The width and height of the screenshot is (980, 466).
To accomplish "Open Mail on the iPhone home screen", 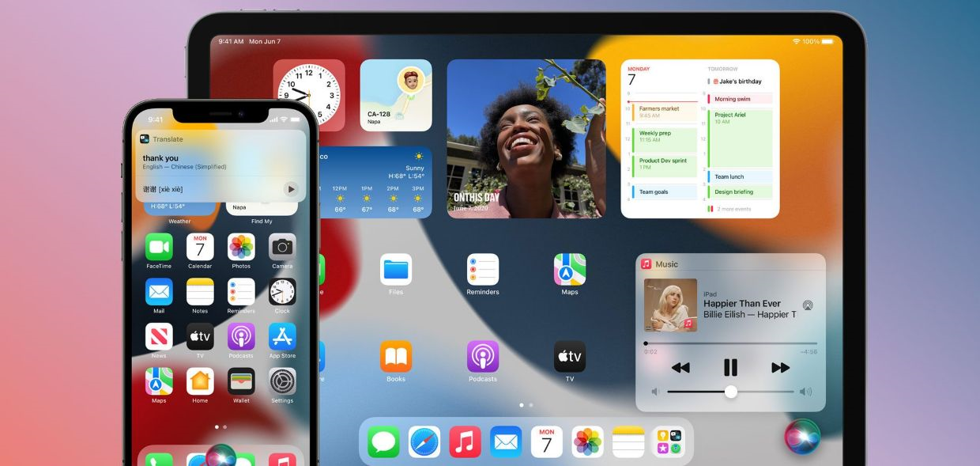I will pyautogui.click(x=159, y=292).
